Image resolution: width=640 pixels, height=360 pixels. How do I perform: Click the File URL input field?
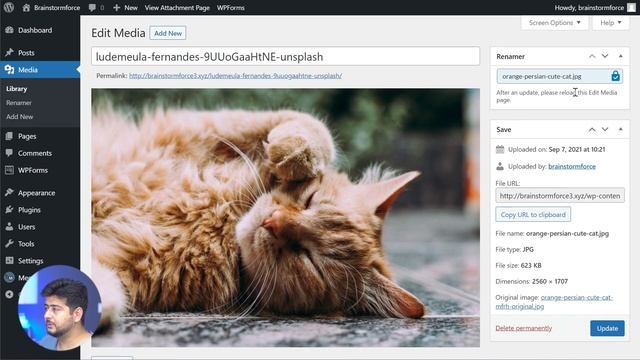tap(560, 196)
